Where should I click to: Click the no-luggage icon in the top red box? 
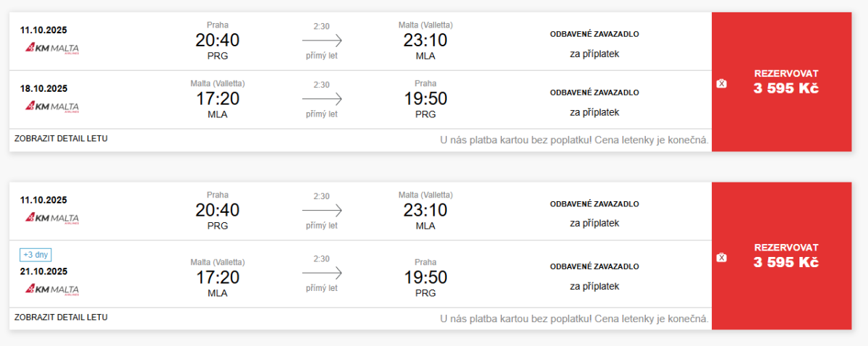pyautogui.click(x=720, y=83)
